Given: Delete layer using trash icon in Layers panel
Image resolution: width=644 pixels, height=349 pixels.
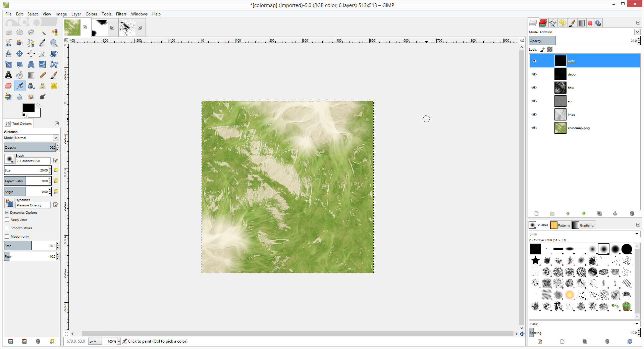Looking at the screenshot, I should pos(632,213).
